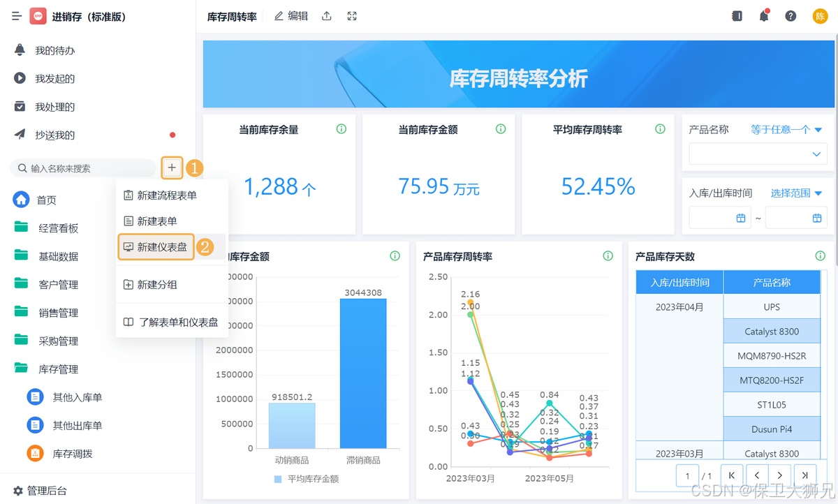The image size is (838, 504).
Task: Click the ST1L05 cell
Action: click(x=772, y=405)
